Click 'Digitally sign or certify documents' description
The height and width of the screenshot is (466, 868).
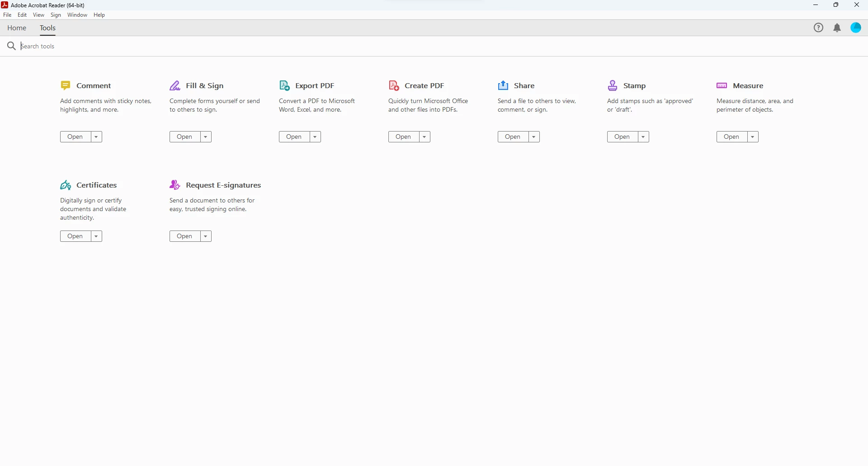point(93,209)
